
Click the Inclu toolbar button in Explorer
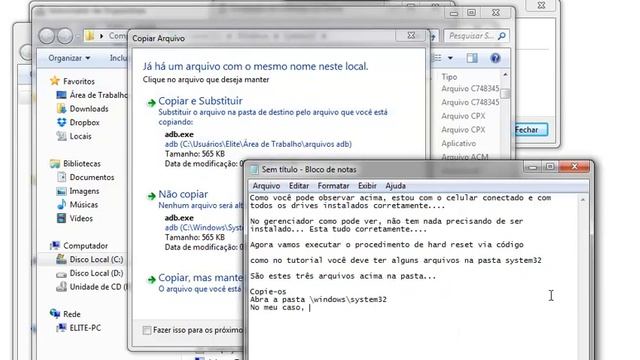tap(118, 58)
